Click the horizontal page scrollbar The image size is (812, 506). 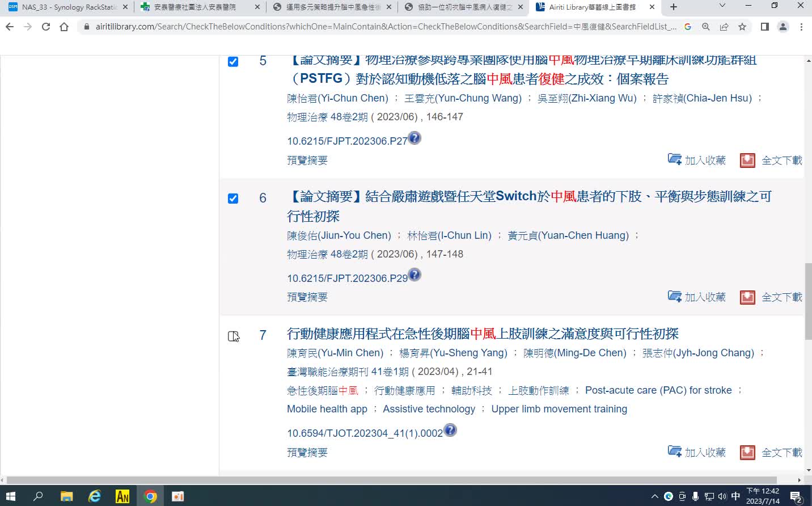point(391,480)
